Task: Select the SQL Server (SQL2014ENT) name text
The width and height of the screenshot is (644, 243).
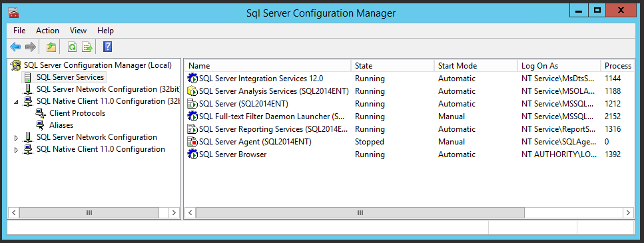Action: tap(244, 104)
